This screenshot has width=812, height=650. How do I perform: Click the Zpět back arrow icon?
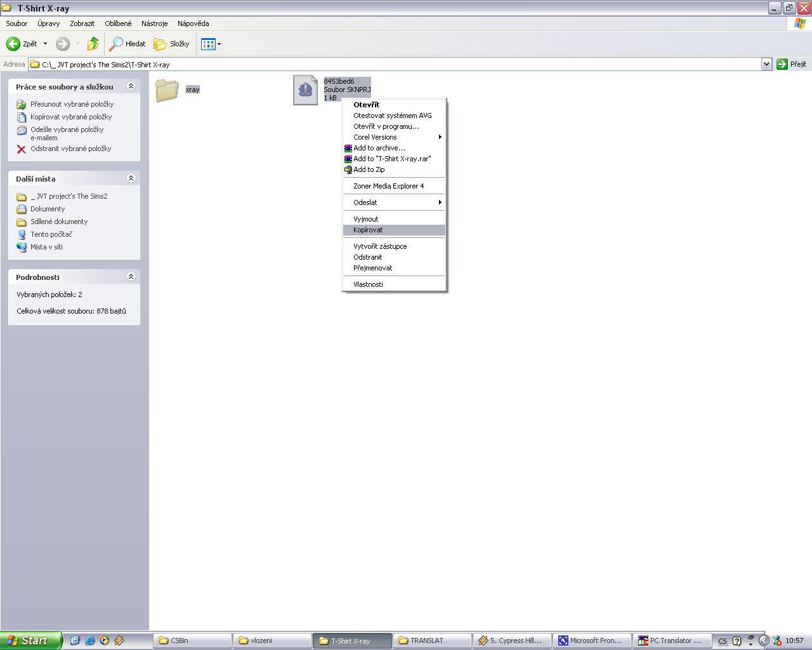[x=13, y=44]
